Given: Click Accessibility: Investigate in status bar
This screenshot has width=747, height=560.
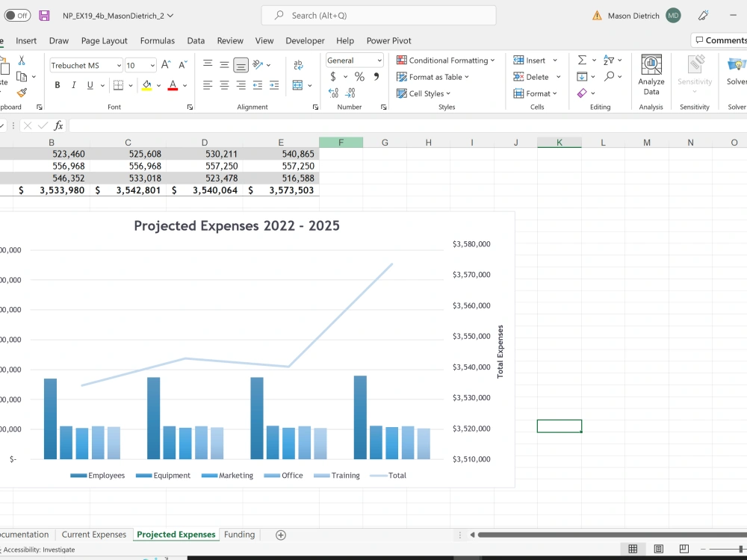Looking at the screenshot, I should (x=39, y=550).
